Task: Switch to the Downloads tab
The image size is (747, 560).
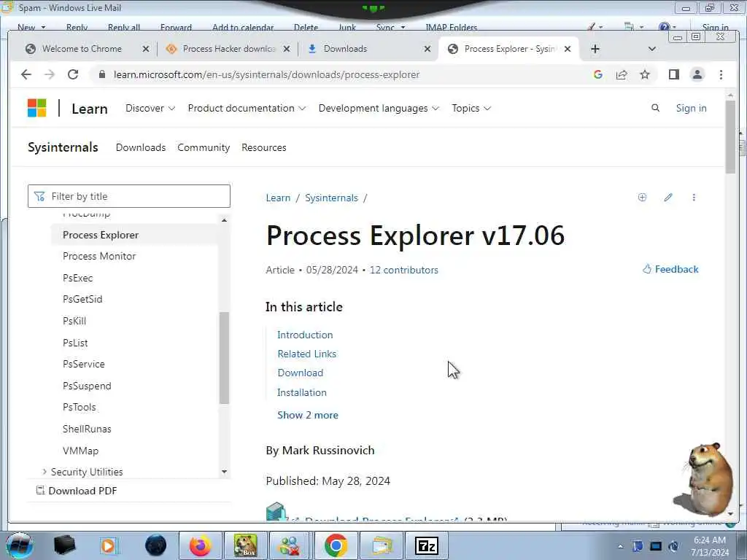Action: [345, 49]
